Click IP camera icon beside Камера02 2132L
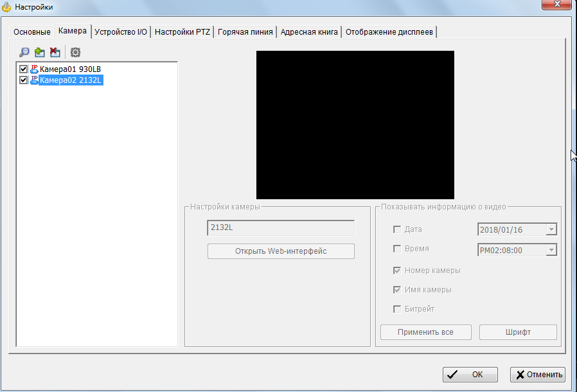The image size is (577, 392). coord(34,80)
